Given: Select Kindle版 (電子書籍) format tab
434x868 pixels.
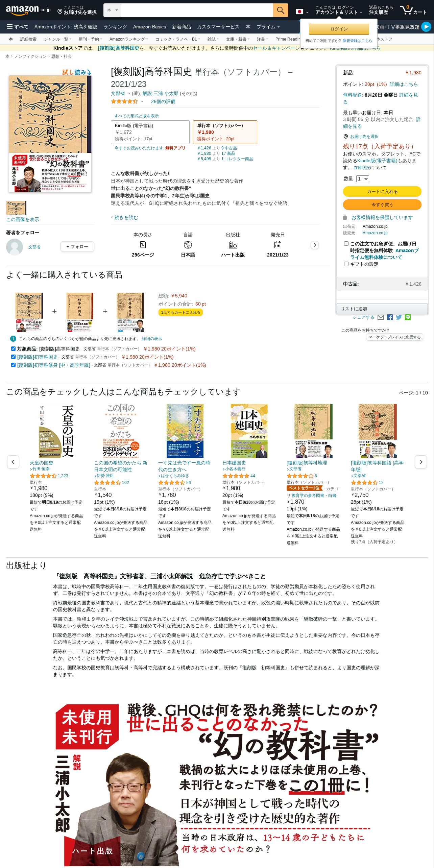Looking at the screenshot, I should pyautogui.click(x=150, y=132).
